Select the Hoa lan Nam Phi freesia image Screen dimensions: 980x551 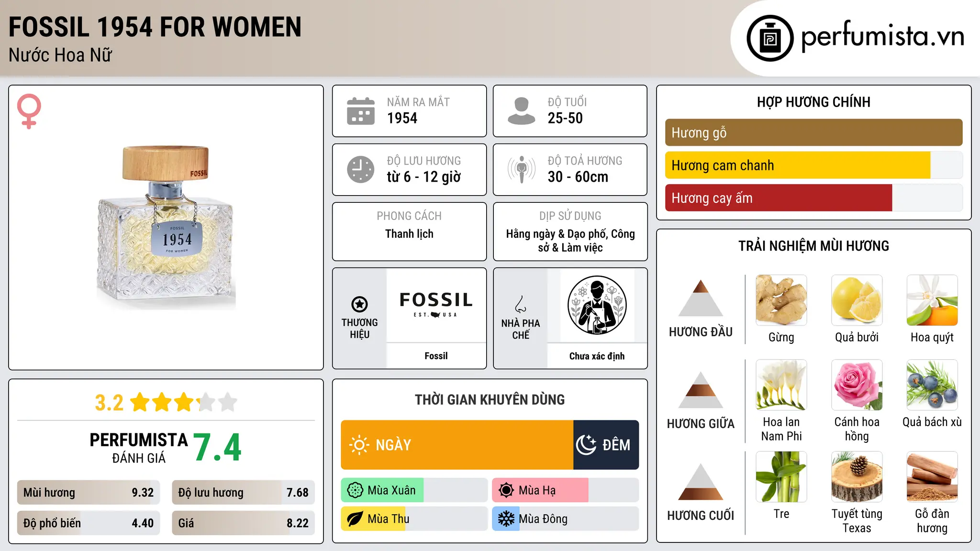tap(781, 385)
